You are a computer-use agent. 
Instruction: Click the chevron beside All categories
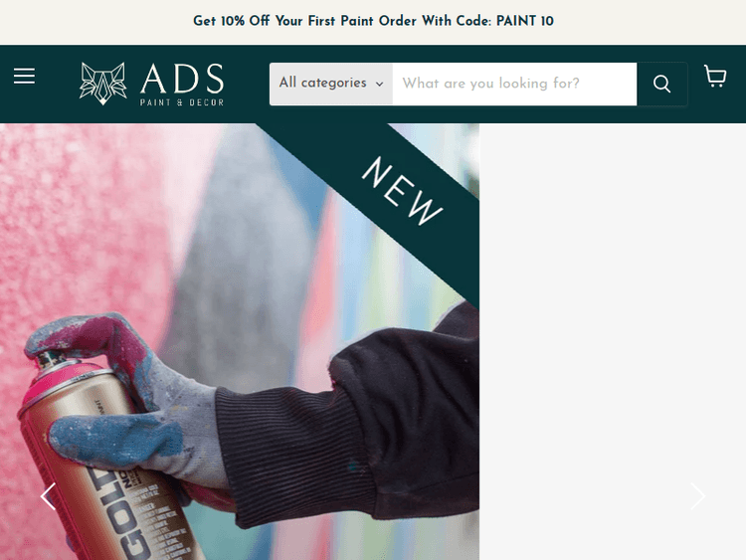(380, 85)
